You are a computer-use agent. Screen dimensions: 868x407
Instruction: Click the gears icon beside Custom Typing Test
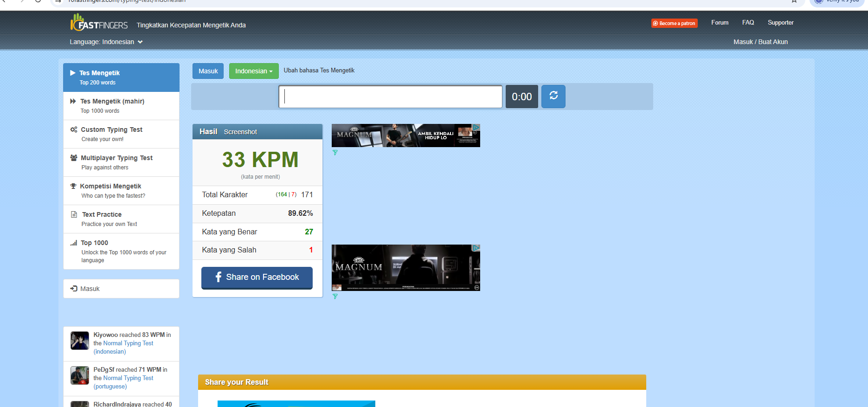[x=73, y=129]
